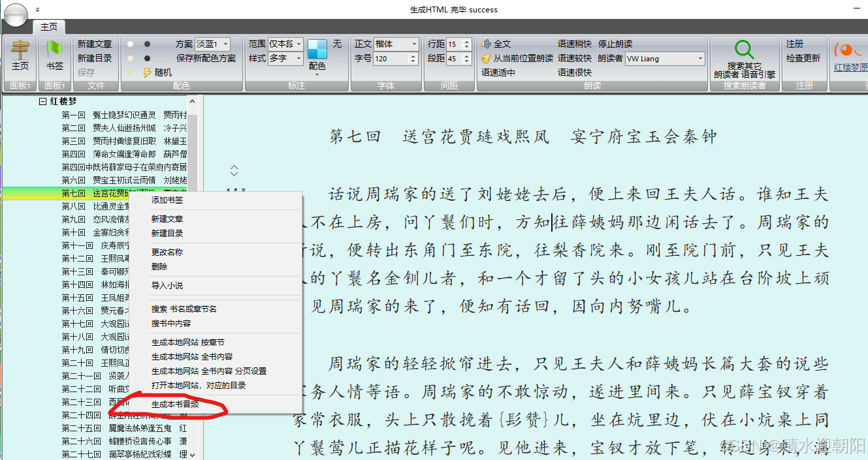Click 保存新配色方案 button
Image resolution: width=868 pixels, height=460 pixels.
[206, 58]
